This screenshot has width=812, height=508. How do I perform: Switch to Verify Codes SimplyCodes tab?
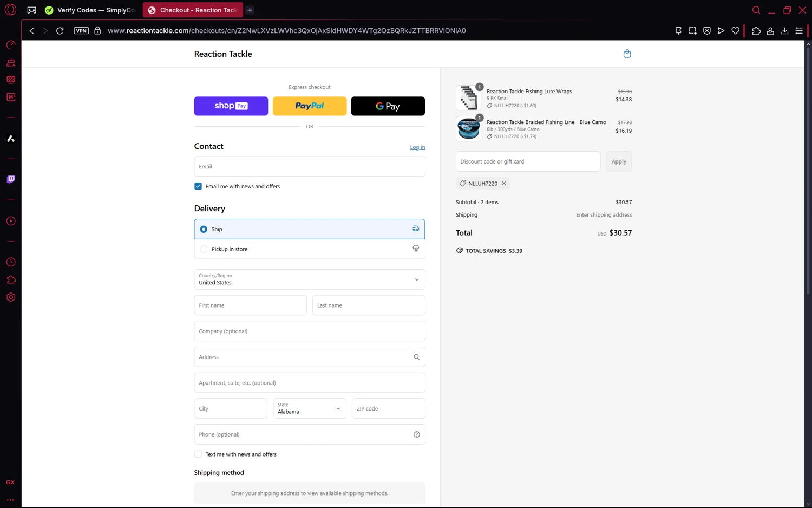click(90, 10)
